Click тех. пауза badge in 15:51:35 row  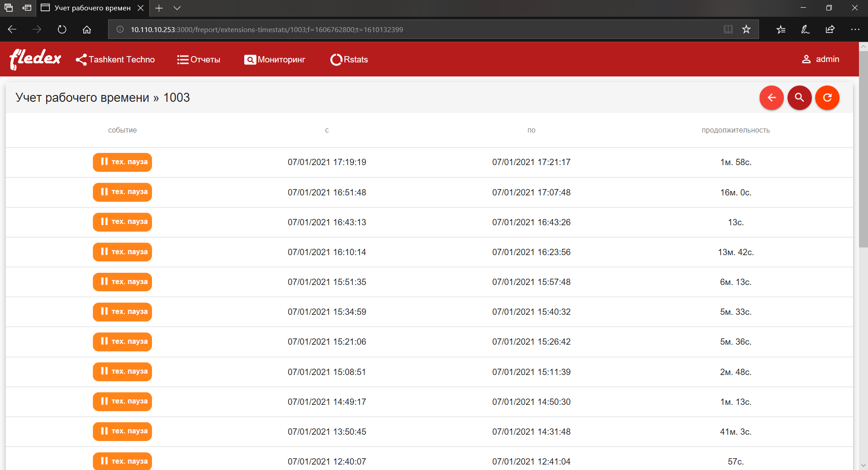click(122, 282)
